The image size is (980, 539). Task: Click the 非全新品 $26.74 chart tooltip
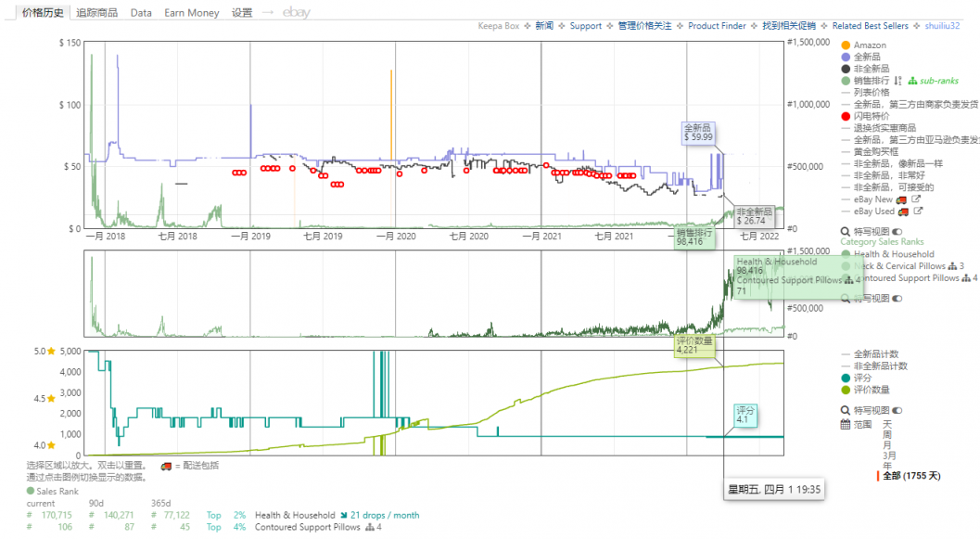[754, 216]
